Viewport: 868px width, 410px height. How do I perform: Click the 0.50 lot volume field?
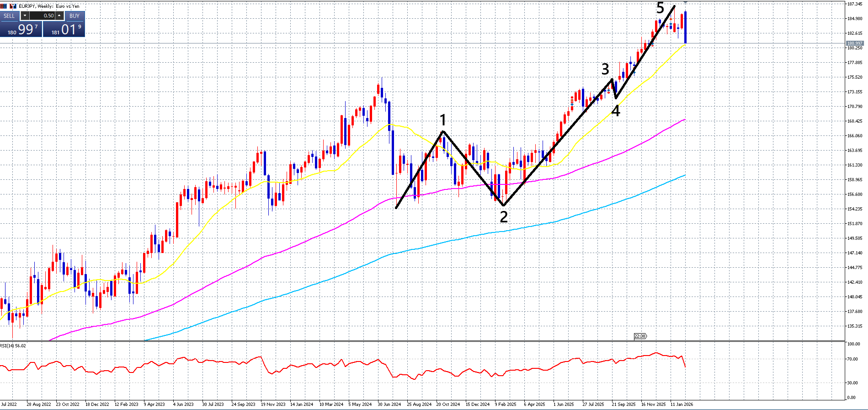[x=43, y=16]
